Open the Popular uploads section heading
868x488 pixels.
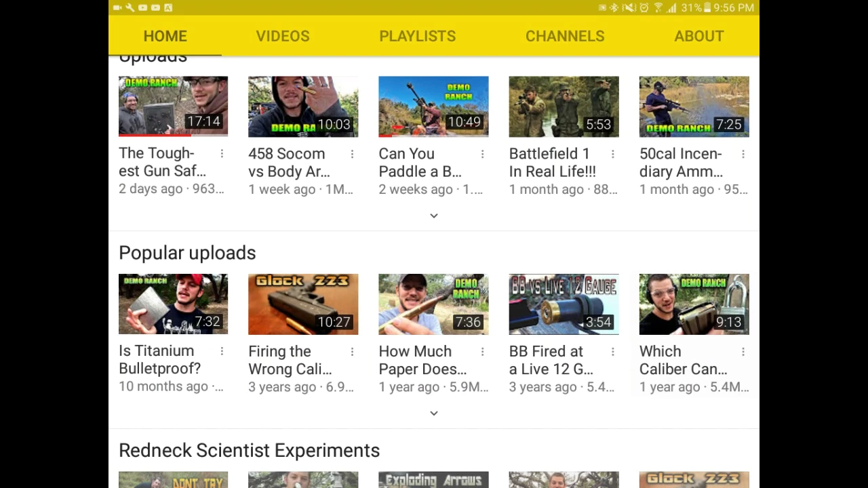[x=187, y=253]
